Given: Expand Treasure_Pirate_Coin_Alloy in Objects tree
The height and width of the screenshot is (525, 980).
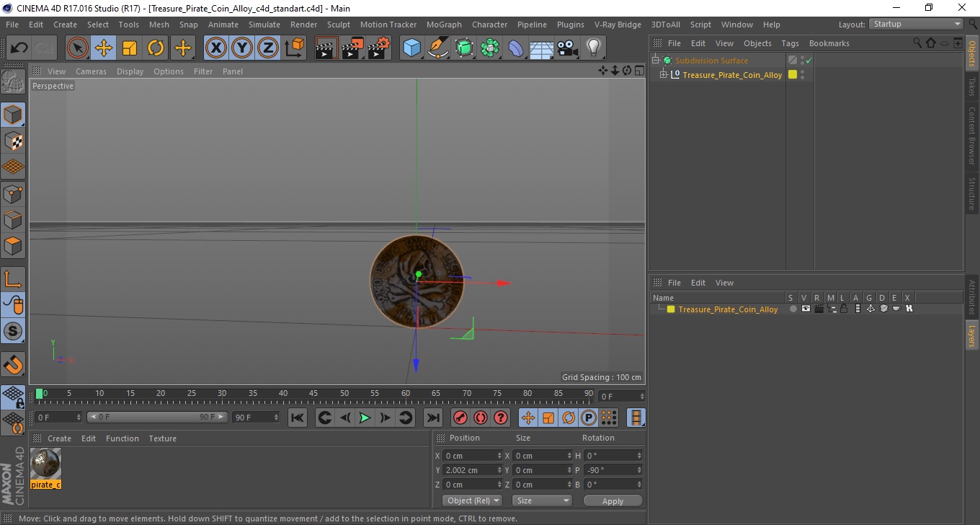Looking at the screenshot, I should (x=663, y=75).
